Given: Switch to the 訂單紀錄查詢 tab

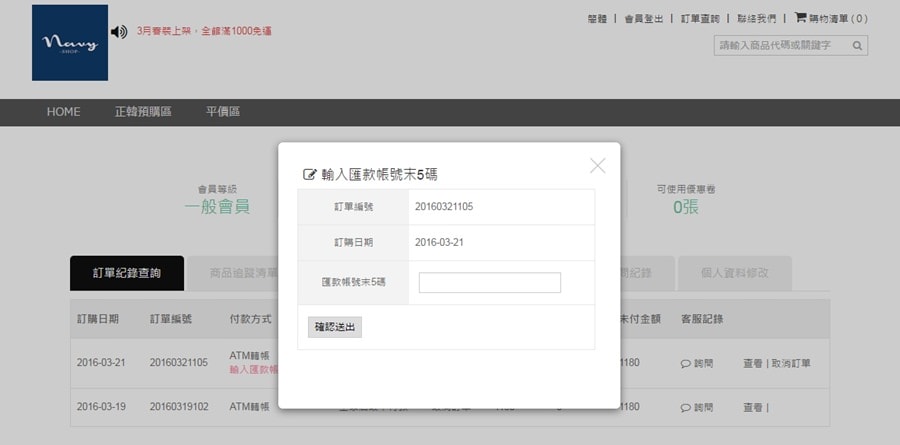Looking at the screenshot, I should 126,273.
